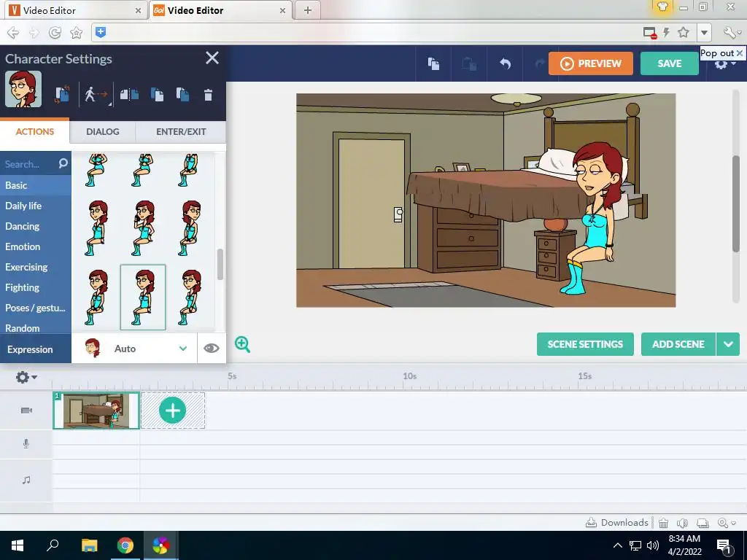This screenshot has height=560, width=747.
Task: Click the microphone voice track icon
Action: coord(26,444)
